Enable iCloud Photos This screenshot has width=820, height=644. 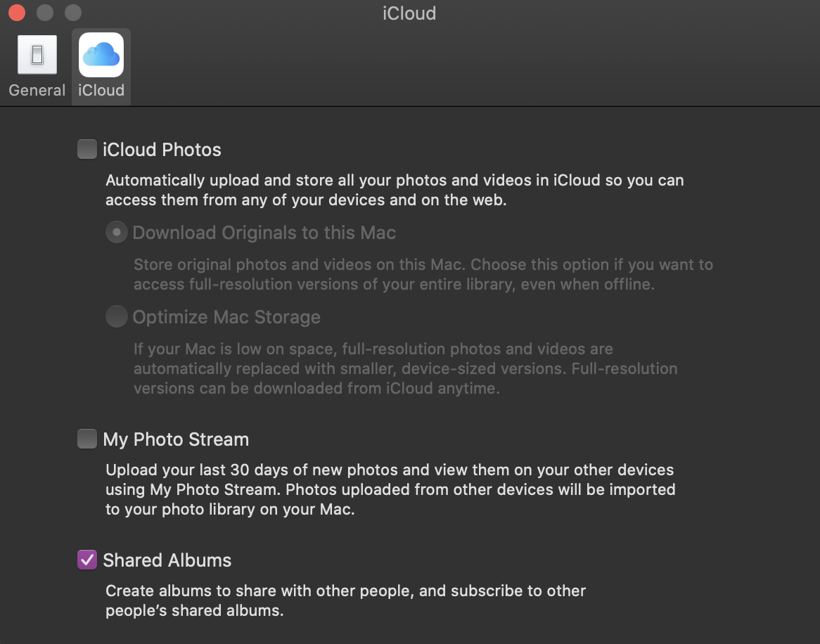pos(87,149)
